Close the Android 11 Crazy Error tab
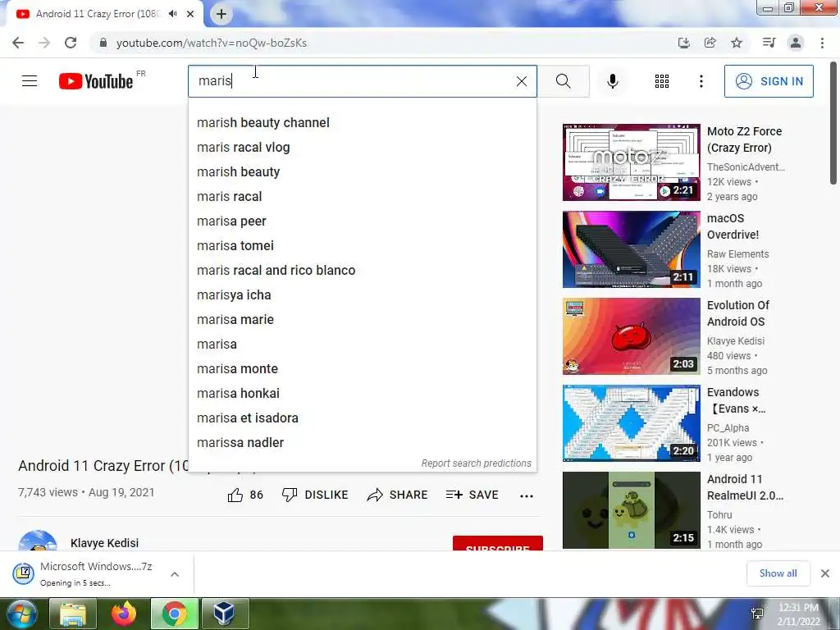Screen dimensions: 840x630 (190, 14)
